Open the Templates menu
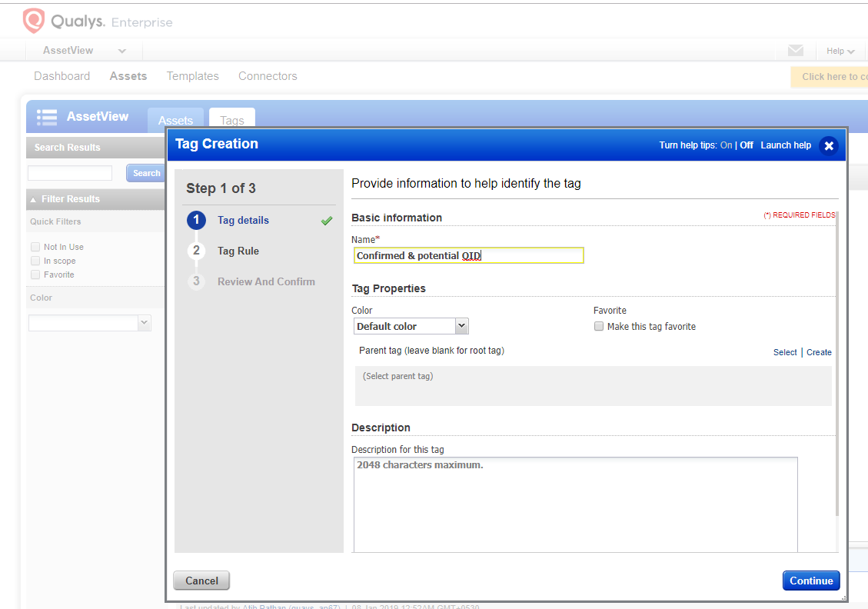868x609 pixels. tap(192, 75)
